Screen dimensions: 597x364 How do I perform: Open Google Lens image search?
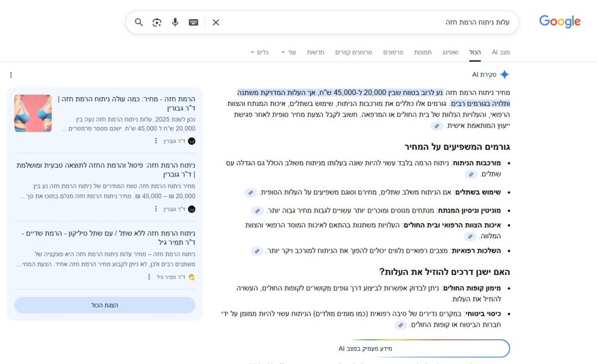[x=157, y=22]
